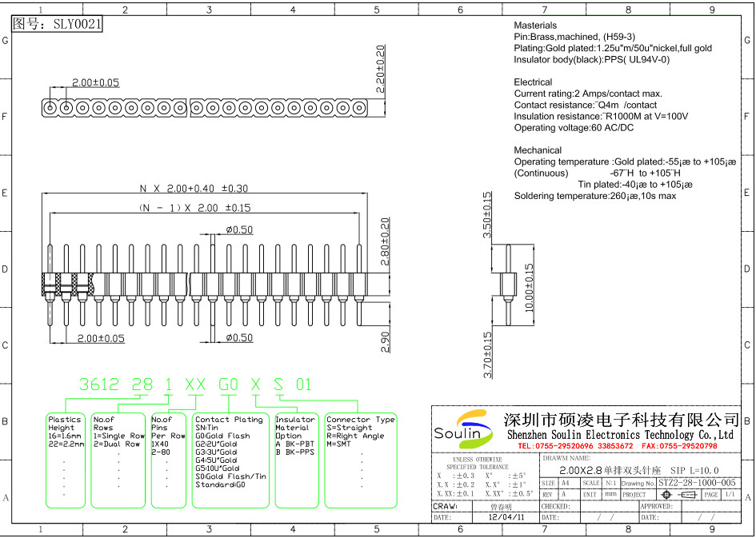Viewport: 756px width, 538px height.
Task: Click the green part number segment '28'
Action: pos(142,385)
